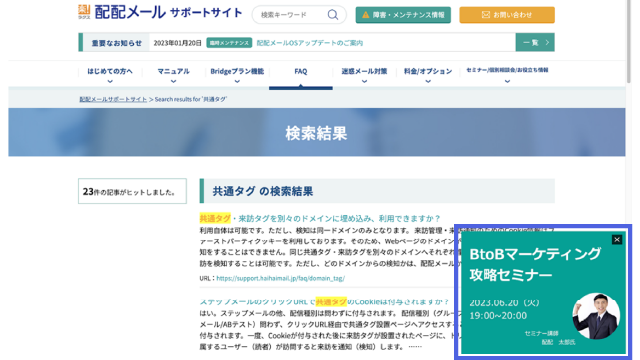Open 配配メールOSアップデートのご案内 notice link
The height and width of the screenshot is (360, 640).
309,43
